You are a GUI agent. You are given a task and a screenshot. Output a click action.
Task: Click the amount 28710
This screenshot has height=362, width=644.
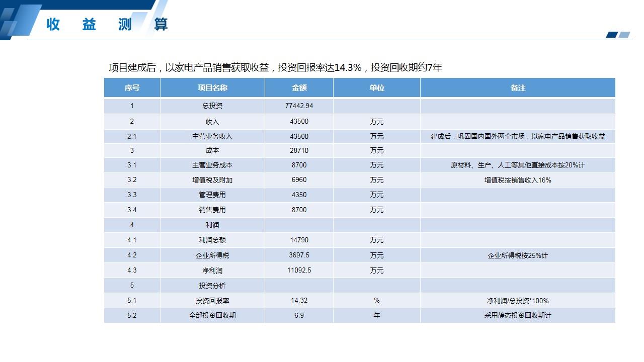click(x=299, y=150)
